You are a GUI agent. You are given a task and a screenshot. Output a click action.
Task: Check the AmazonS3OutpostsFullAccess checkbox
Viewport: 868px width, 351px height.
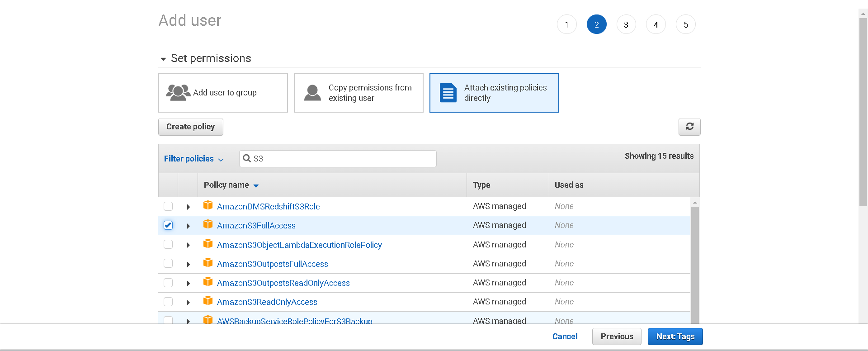pyautogui.click(x=168, y=263)
